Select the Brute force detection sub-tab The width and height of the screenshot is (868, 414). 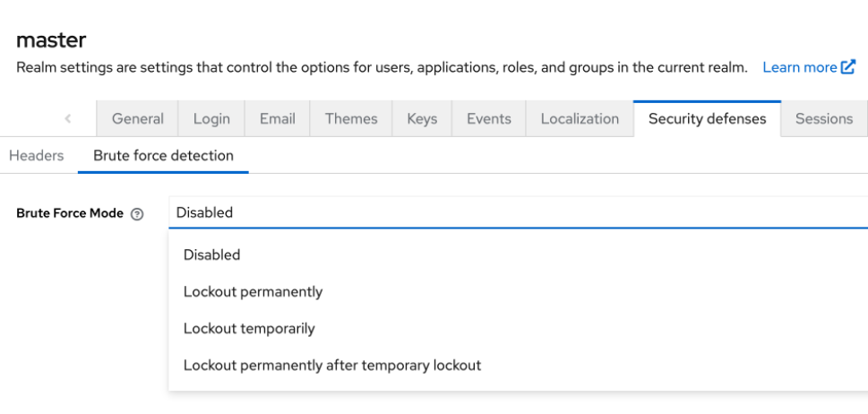163,155
